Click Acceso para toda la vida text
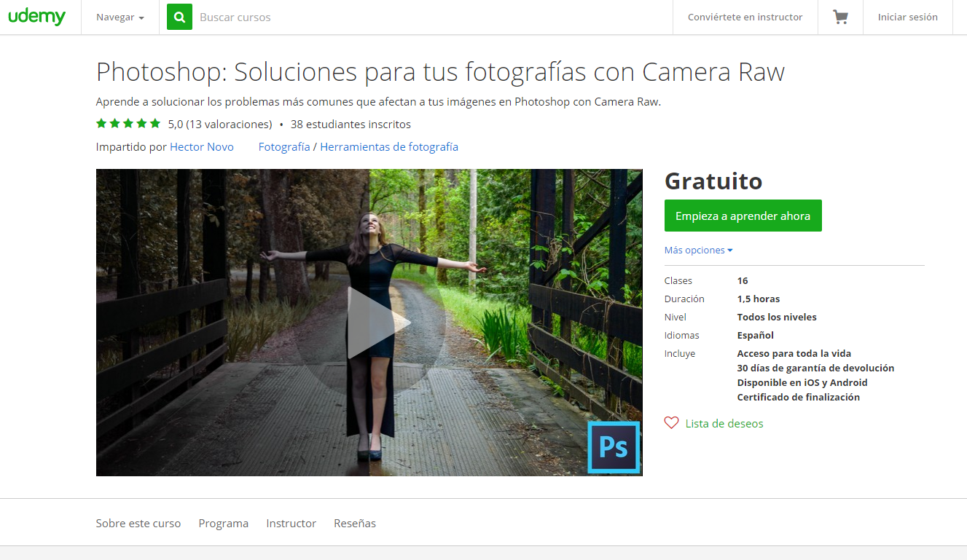Image resolution: width=967 pixels, height=560 pixels. point(794,353)
